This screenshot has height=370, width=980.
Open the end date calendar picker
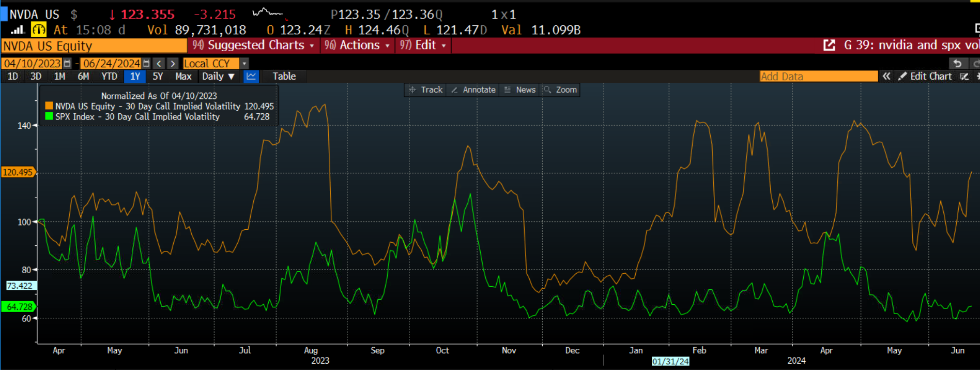pos(146,63)
